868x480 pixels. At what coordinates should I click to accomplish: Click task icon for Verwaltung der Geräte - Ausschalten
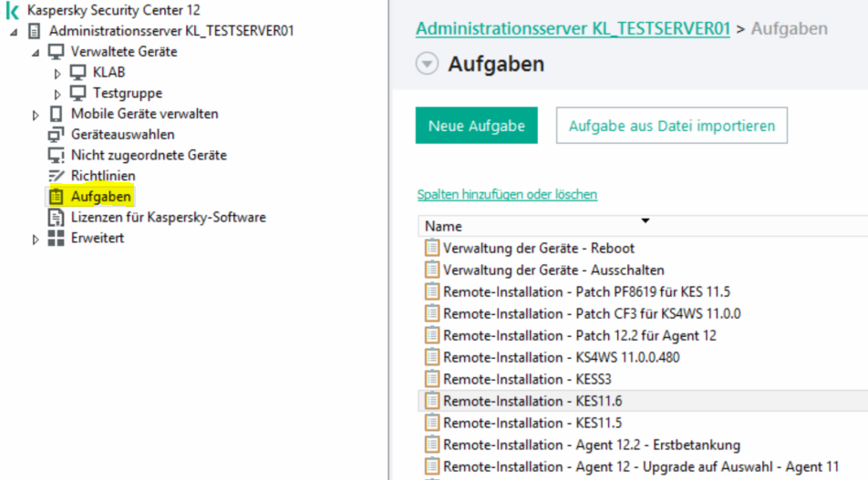point(432,270)
